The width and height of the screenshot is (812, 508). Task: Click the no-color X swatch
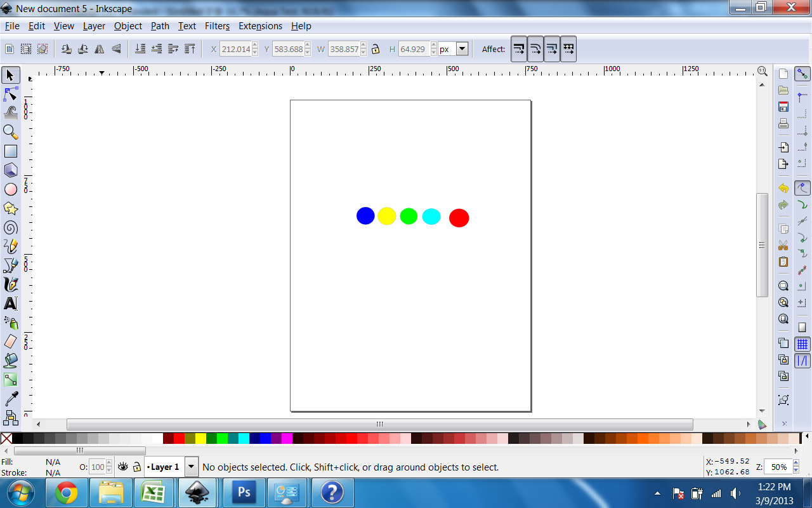click(x=6, y=438)
